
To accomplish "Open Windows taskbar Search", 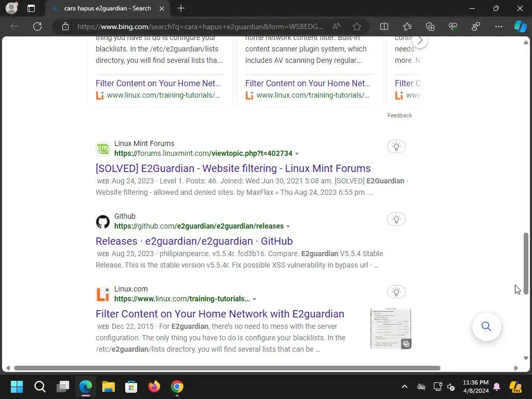I will point(39,387).
